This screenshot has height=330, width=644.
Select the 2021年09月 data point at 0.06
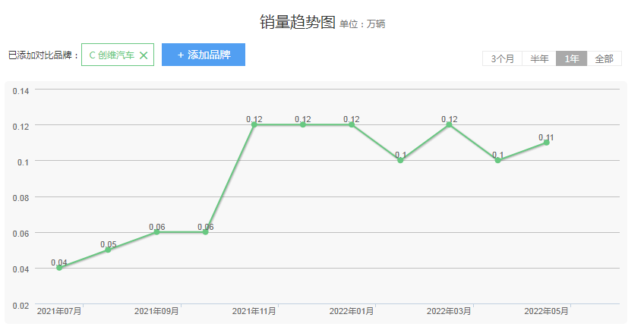(156, 232)
